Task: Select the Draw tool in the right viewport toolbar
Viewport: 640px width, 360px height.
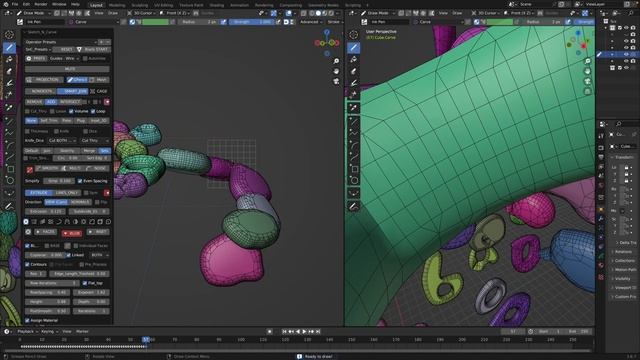Action: 353,48
